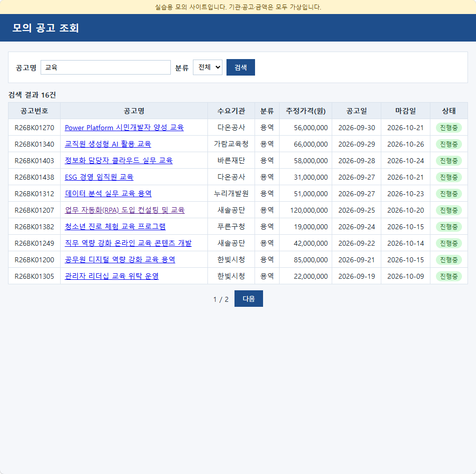This screenshot has width=476, height=474.
Task: Click the 모의 공고 조회 page title
Action: (46, 28)
